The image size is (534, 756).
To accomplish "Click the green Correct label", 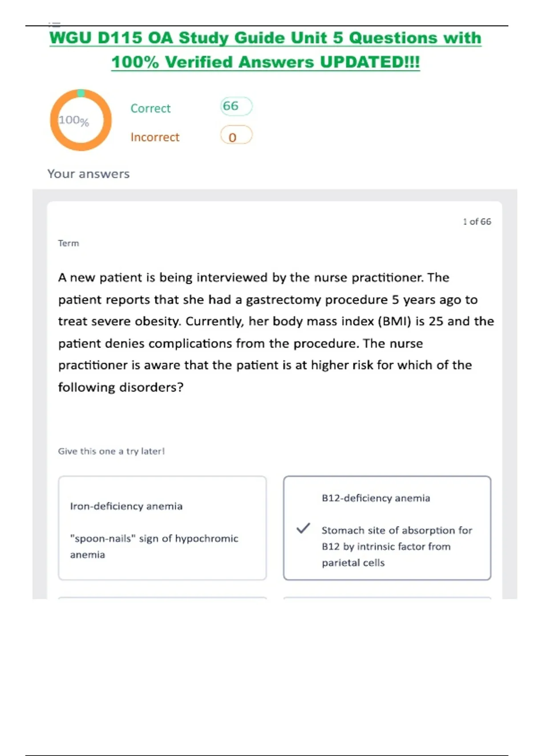I will pyautogui.click(x=150, y=109).
